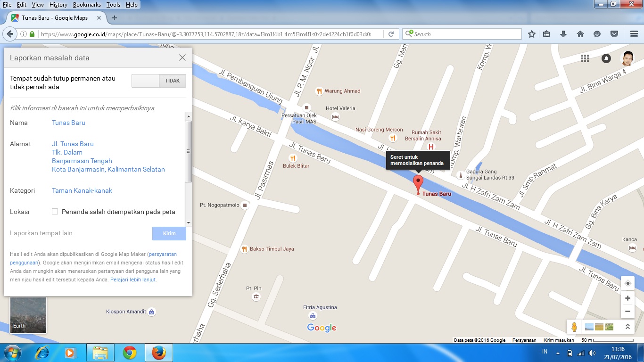The image size is (644, 362).
Task: Click the Street View pegman icon
Action: pyautogui.click(x=574, y=327)
